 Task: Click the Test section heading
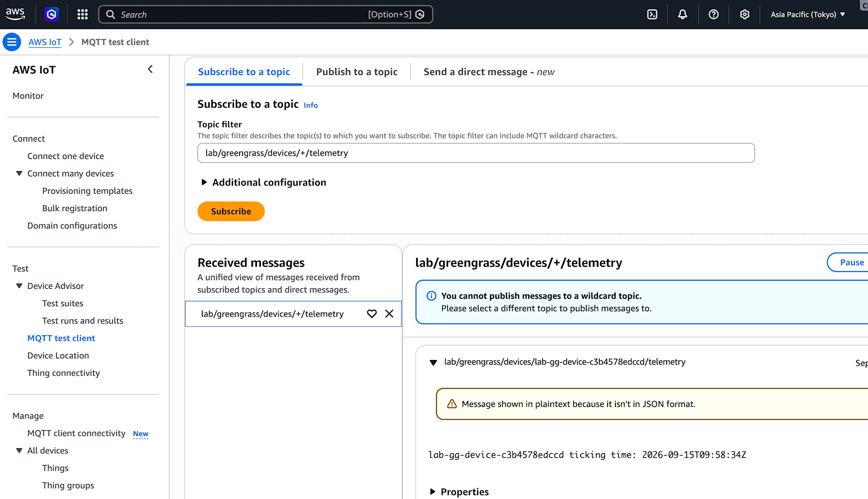click(x=20, y=268)
